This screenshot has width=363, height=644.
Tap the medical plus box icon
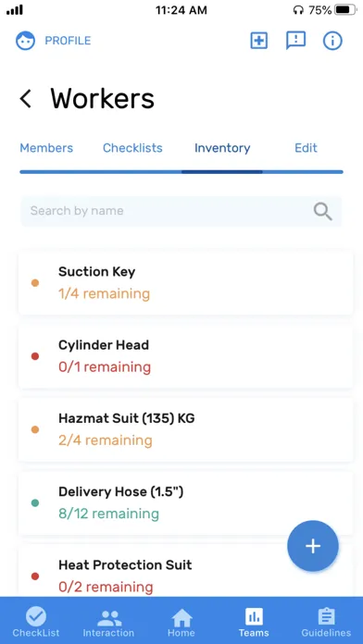259,41
